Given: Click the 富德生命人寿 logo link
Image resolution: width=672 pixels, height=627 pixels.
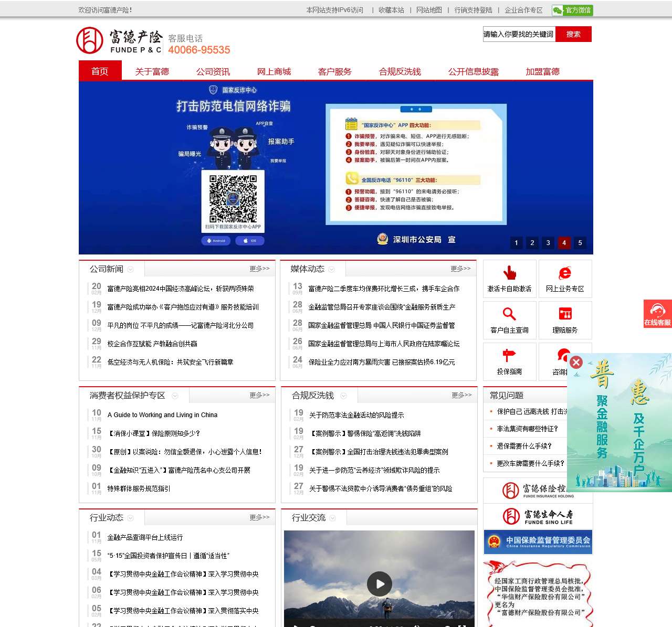Looking at the screenshot, I should point(538,516).
